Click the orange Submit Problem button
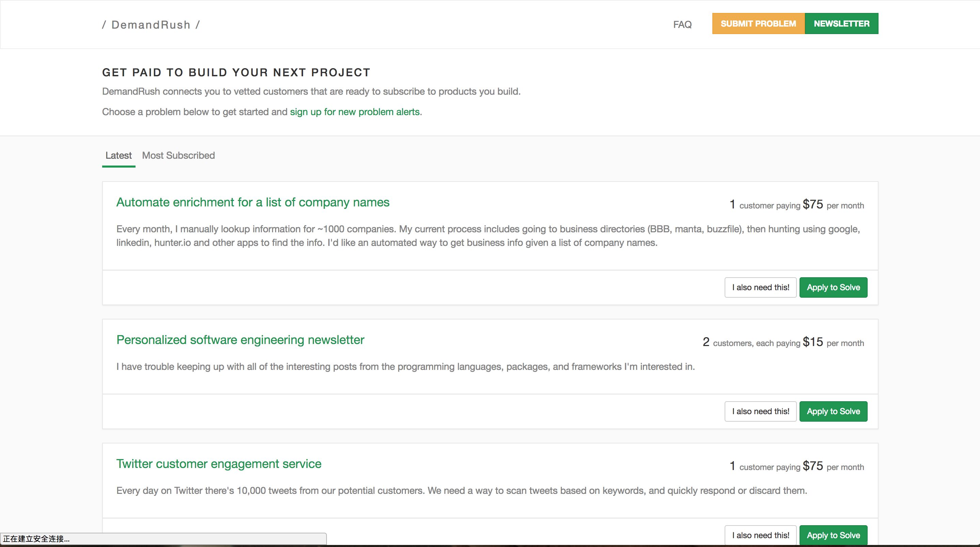The image size is (980, 547). (x=758, y=24)
